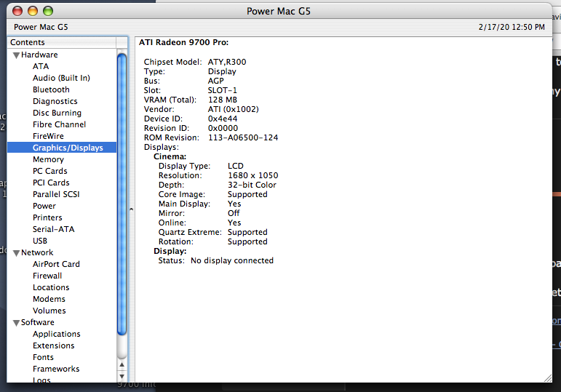This screenshot has width=561, height=392.
Task: Click the 1680 x 1050 resolution value
Action: tap(253, 175)
